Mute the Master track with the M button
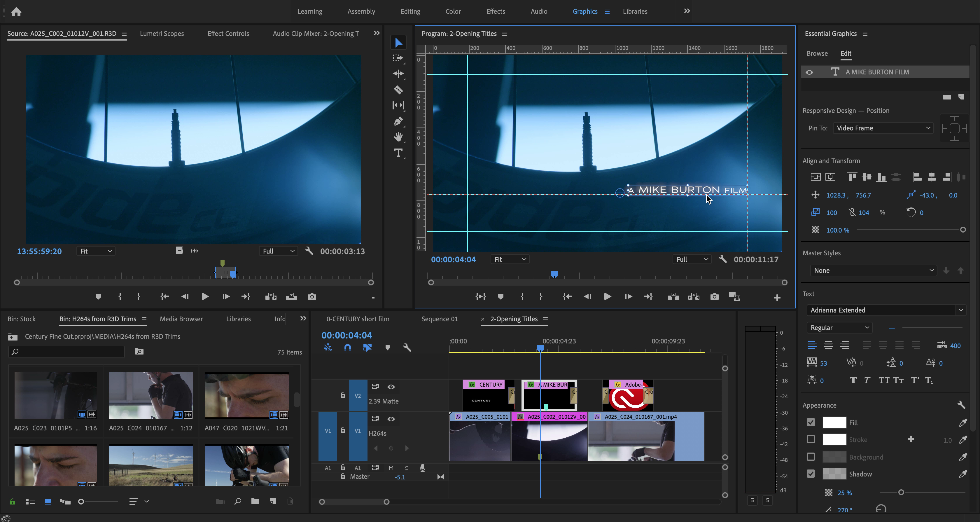Screen dimensions: 980x522 click(x=391, y=468)
